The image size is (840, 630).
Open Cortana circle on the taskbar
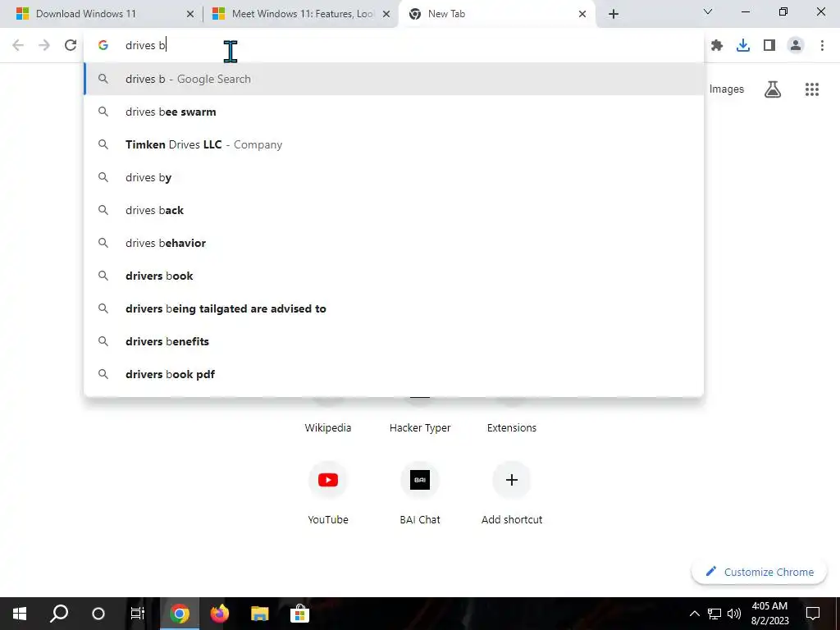point(98,614)
